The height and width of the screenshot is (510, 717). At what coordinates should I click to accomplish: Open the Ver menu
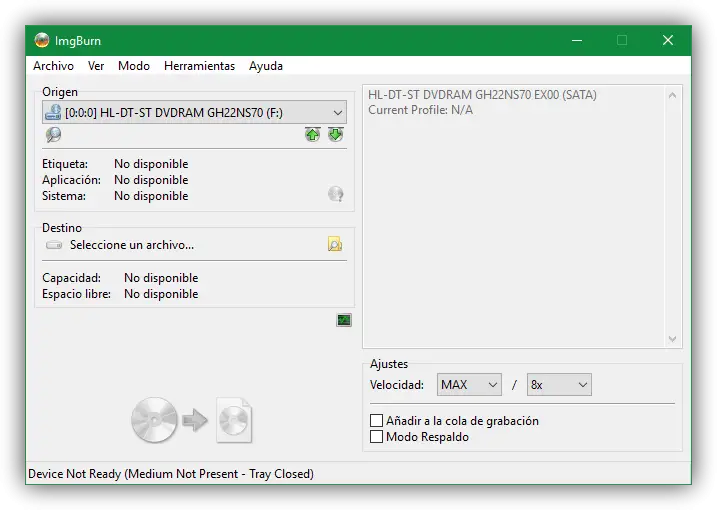[x=96, y=66]
